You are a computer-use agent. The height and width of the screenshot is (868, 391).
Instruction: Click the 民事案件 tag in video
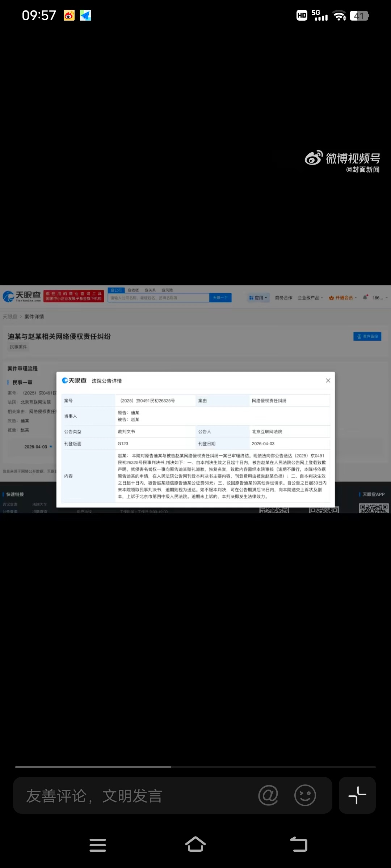tap(18, 347)
